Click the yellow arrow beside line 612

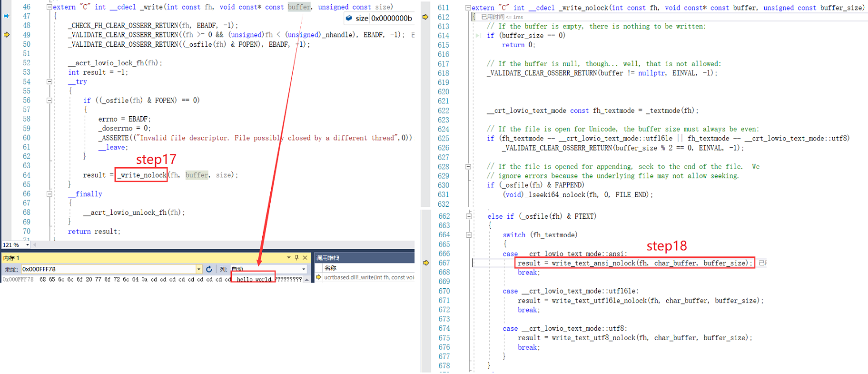click(x=425, y=17)
